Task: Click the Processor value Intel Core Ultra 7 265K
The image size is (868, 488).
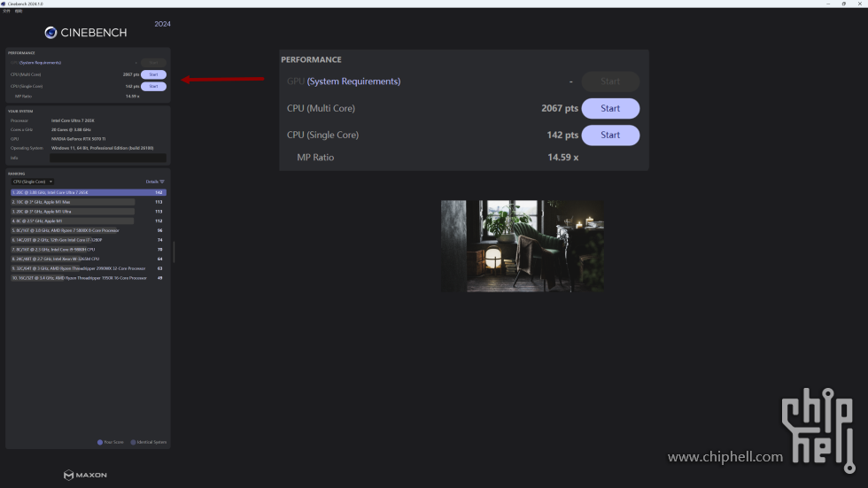Action: point(73,120)
